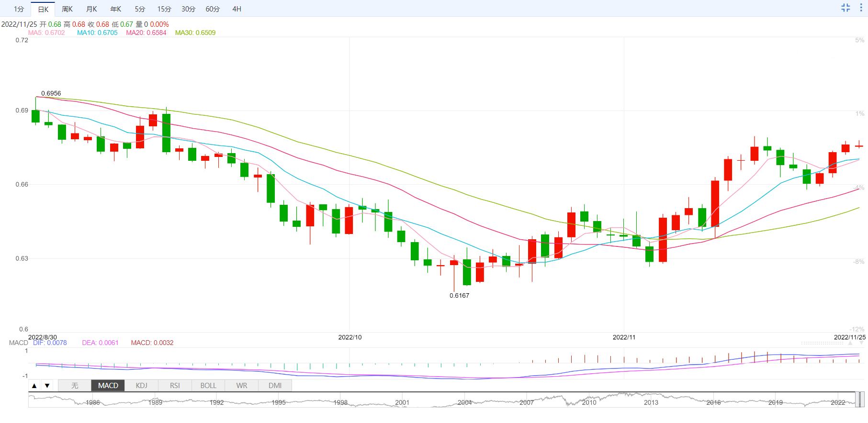Select the 30分 interval tab

pyautogui.click(x=188, y=9)
